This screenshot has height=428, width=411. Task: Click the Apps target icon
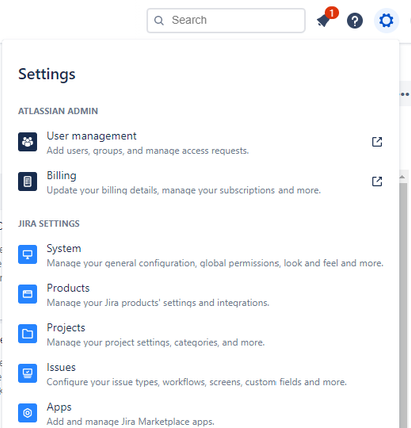pyautogui.click(x=27, y=413)
